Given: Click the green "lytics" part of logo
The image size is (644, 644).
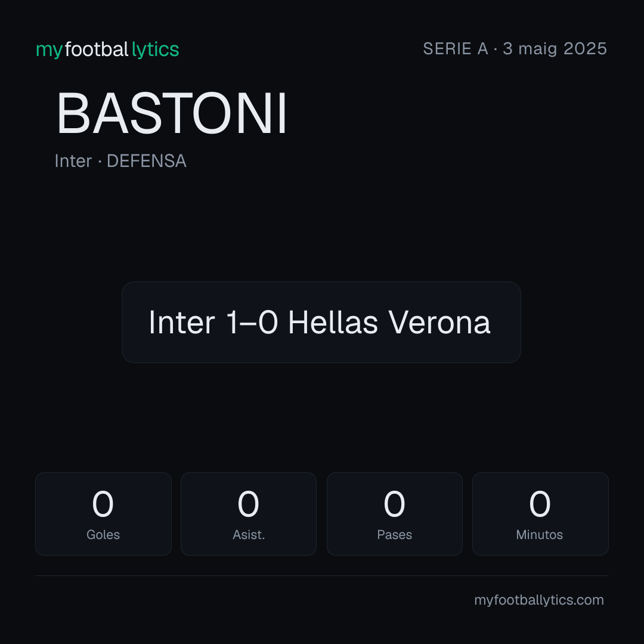Looking at the screenshot, I should click(x=155, y=50).
